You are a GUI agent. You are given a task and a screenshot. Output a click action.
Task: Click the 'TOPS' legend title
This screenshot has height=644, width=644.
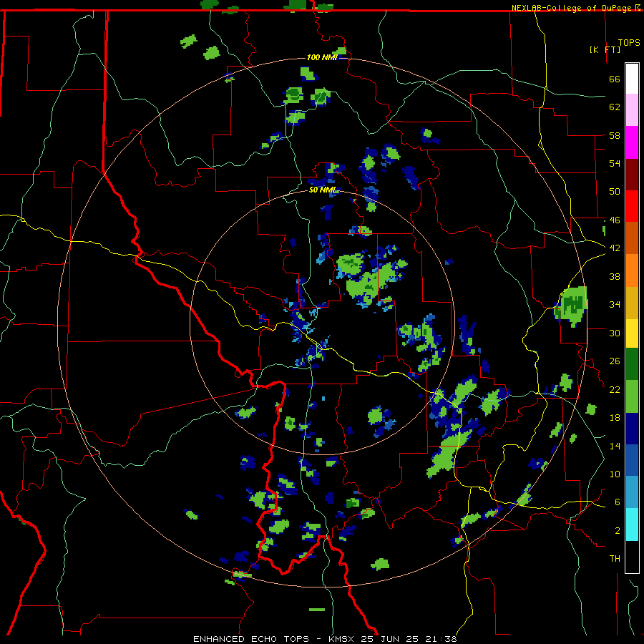click(x=629, y=43)
